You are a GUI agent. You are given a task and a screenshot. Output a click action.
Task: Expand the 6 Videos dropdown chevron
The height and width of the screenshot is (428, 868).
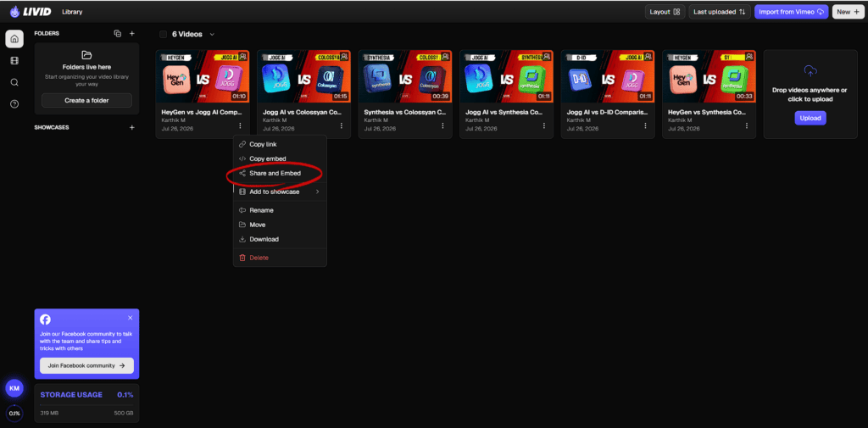pos(212,35)
